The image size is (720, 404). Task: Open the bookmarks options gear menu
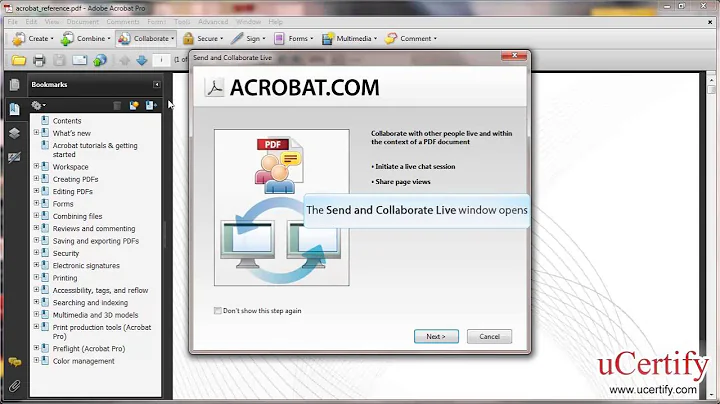click(38, 106)
